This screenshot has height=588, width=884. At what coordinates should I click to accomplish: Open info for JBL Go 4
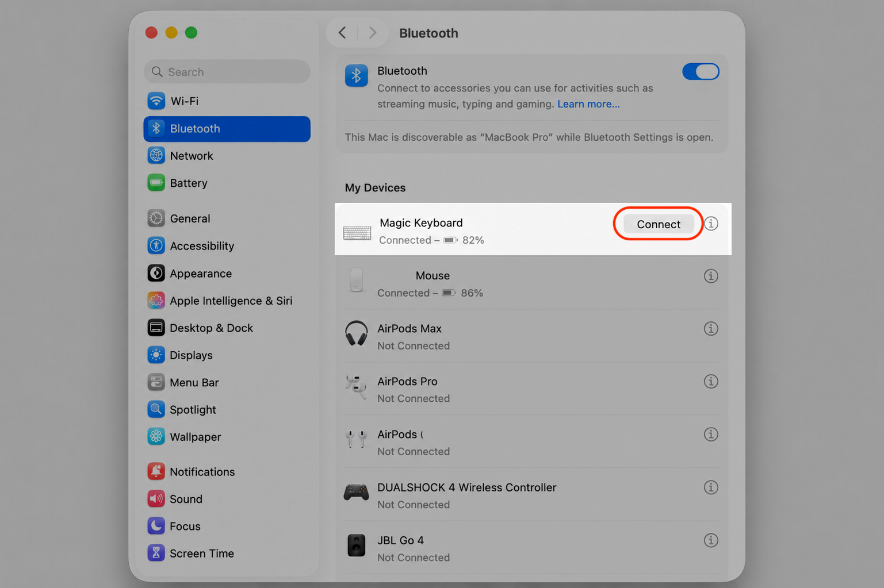click(711, 540)
